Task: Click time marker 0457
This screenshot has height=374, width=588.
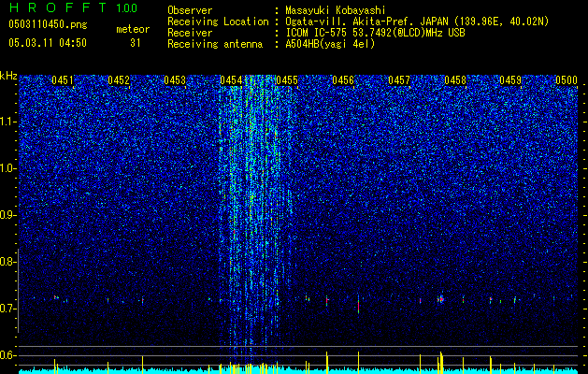Action: 399,80
